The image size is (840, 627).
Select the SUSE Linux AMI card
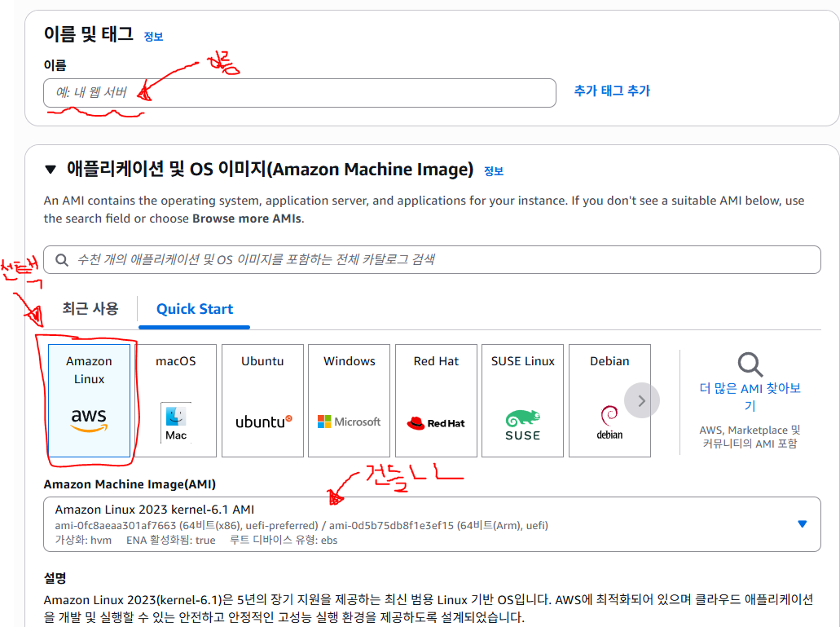523,400
